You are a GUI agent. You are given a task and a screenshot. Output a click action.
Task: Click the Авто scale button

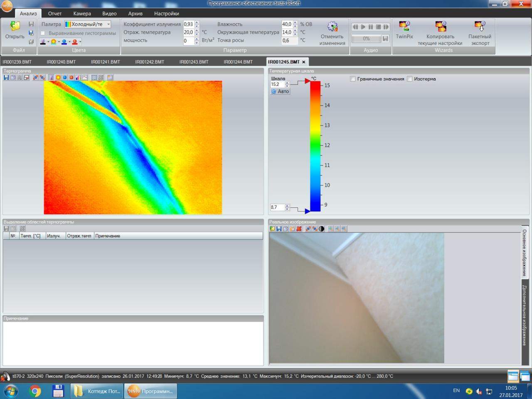(280, 91)
